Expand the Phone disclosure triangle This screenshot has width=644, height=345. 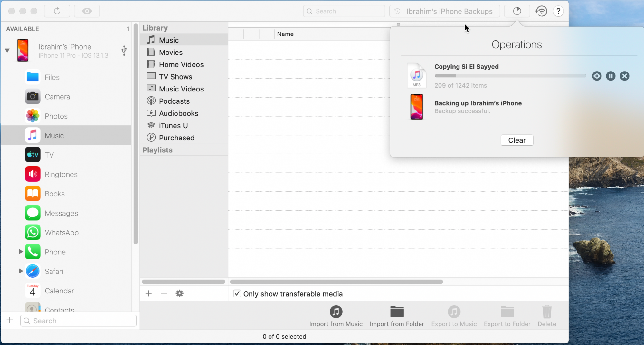click(x=21, y=252)
